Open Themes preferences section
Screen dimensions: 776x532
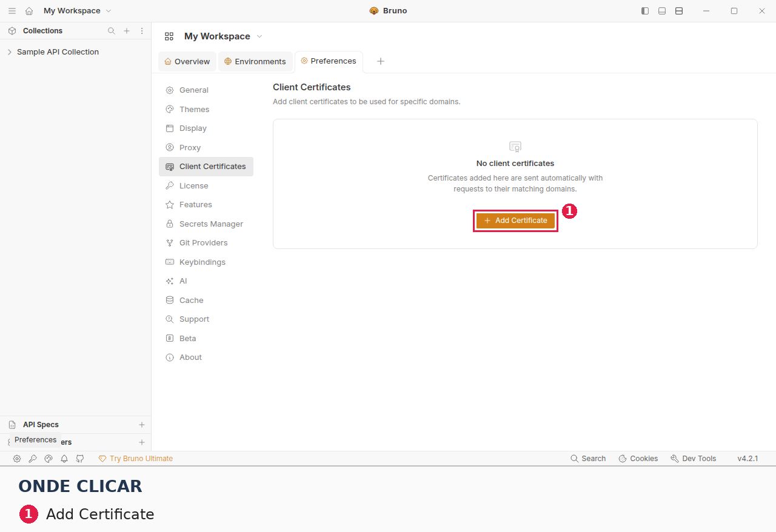[x=206, y=109]
